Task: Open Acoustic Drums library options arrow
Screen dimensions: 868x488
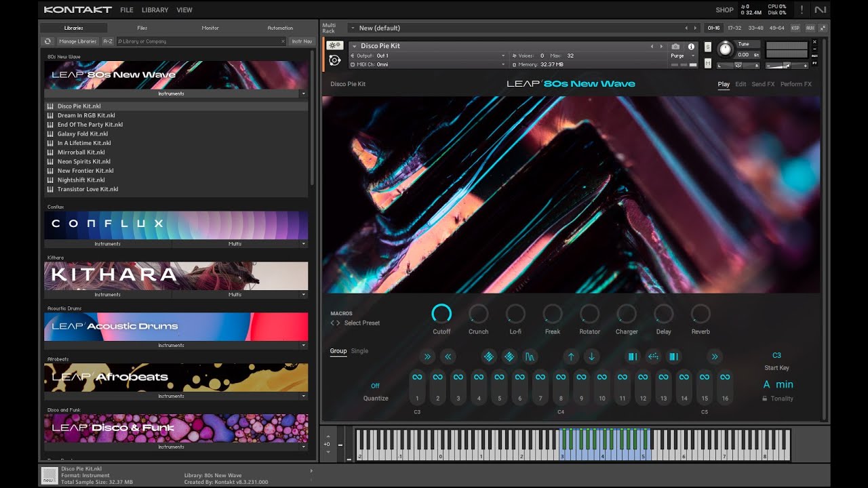Action: [303, 345]
